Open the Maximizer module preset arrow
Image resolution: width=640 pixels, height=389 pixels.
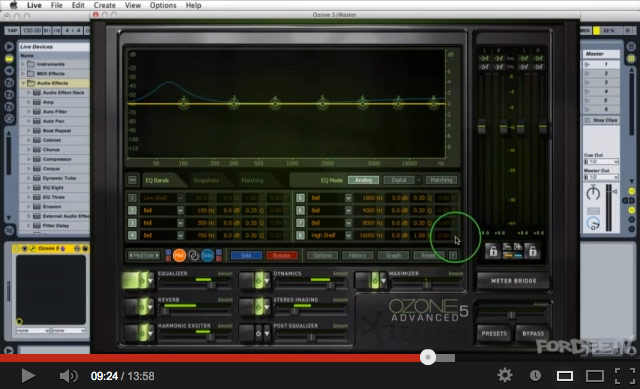click(383, 281)
